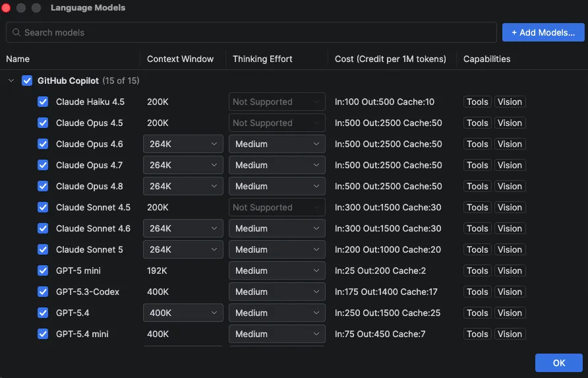
Task: Click cost text In:25 Out:200 Cache:2
Action: (x=380, y=270)
